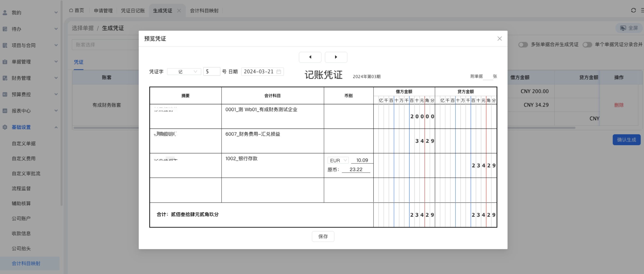Click the 保存 button
644x274 pixels.
[x=323, y=236]
